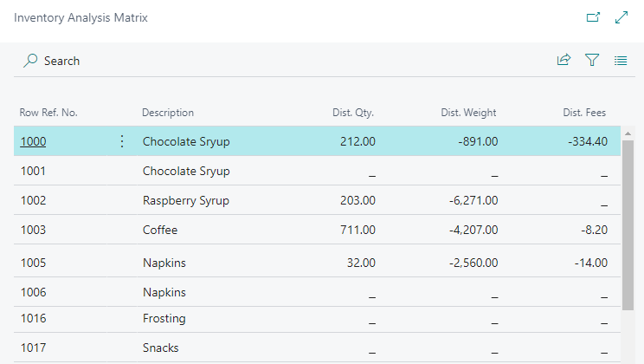Click the 711.00 quantity cell for Coffee
This screenshot has width=644, height=364.
click(357, 230)
